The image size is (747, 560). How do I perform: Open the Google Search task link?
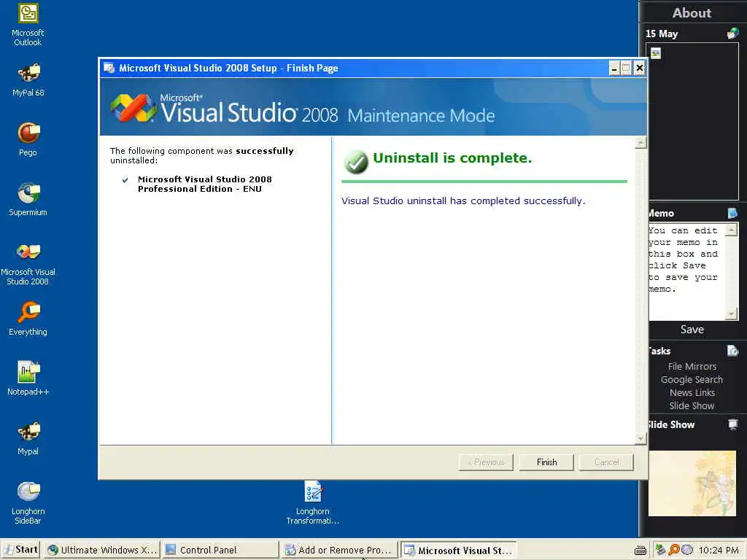coord(692,379)
